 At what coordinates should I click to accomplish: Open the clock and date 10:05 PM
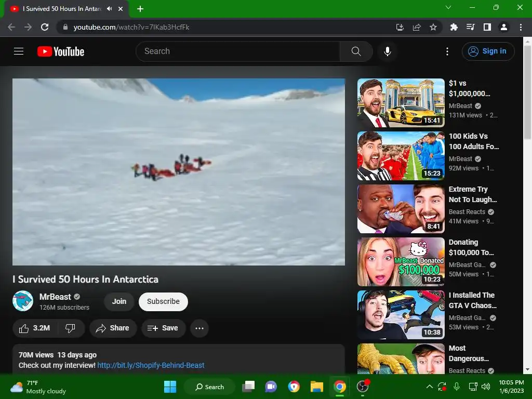[x=511, y=387]
